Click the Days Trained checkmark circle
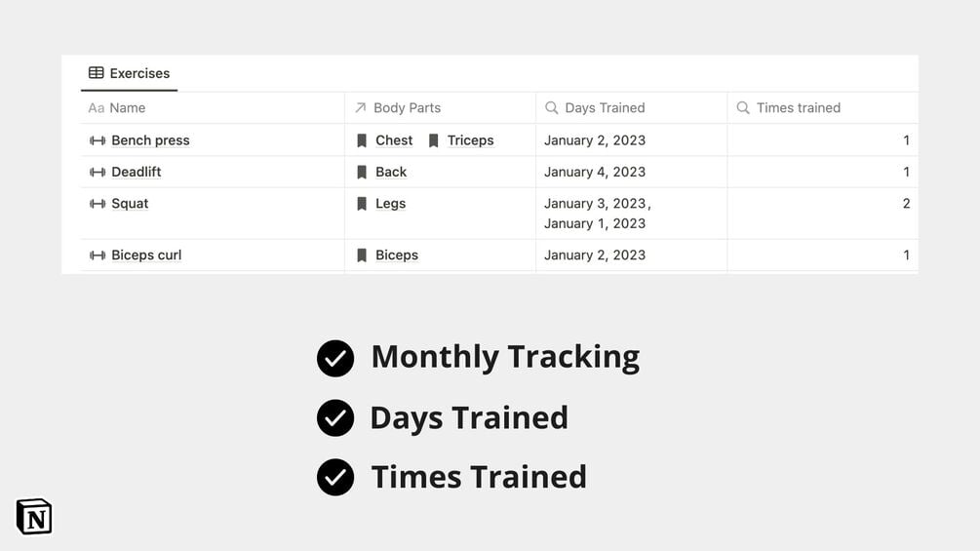The image size is (980, 551). [x=335, y=418]
